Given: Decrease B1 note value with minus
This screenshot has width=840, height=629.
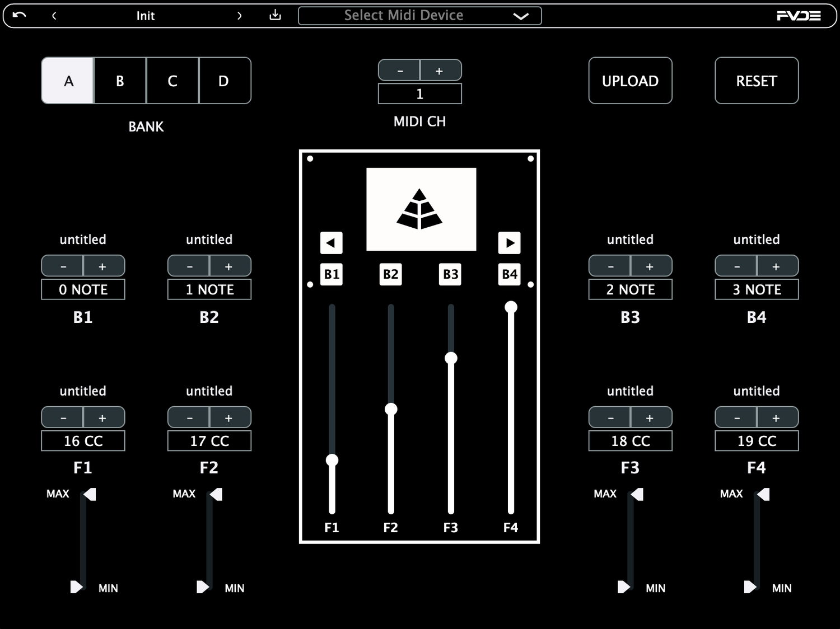Looking at the screenshot, I should [63, 266].
